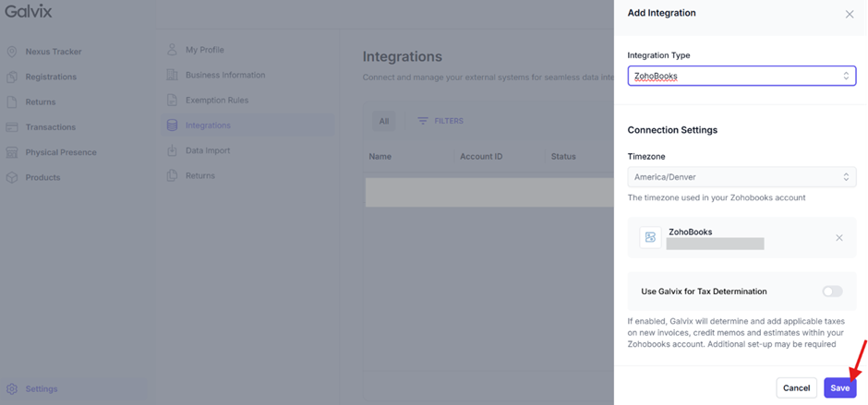Click the Returns document icon in main sidebar
The image size is (868, 405).
pos(12,101)
